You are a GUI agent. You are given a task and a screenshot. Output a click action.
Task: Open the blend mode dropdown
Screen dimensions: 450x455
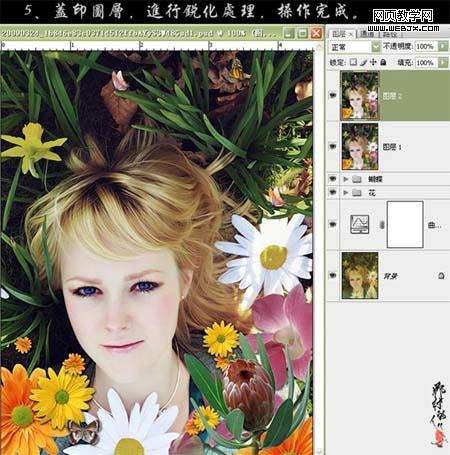coord(375,47)
